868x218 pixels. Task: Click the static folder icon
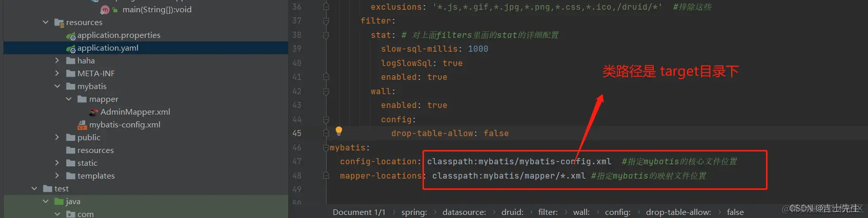(71, 163)
